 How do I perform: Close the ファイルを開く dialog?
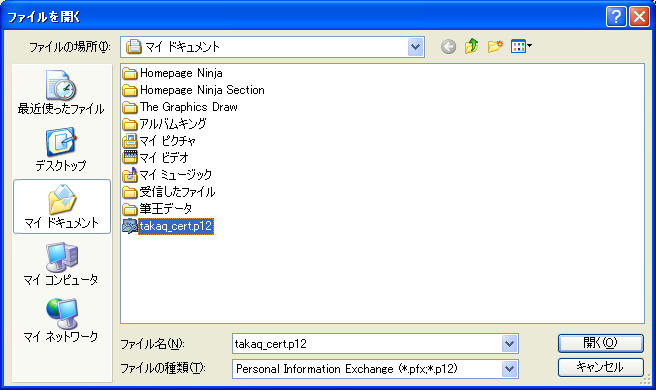[639, 17]
